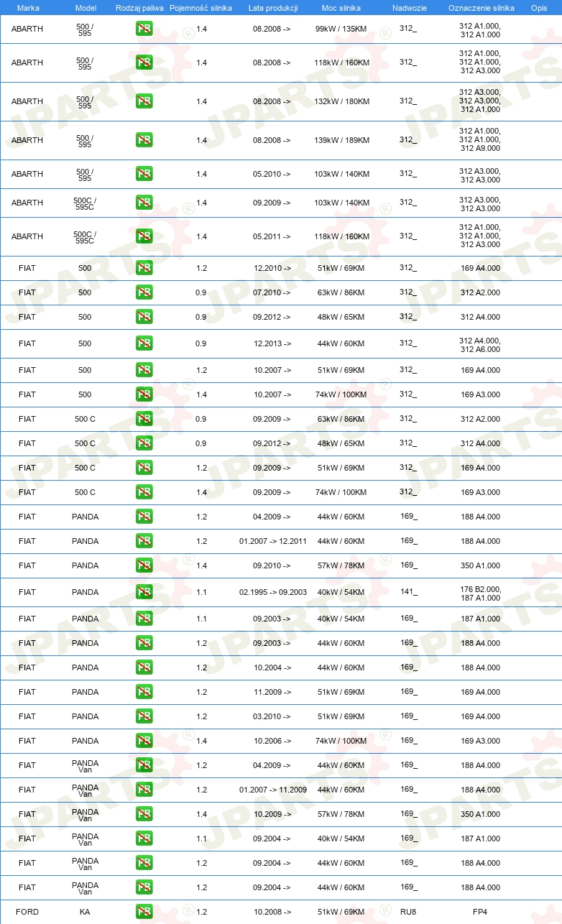Click the Model column header
Viewport: 562px width, 924px height.
[x=85, y=8]
